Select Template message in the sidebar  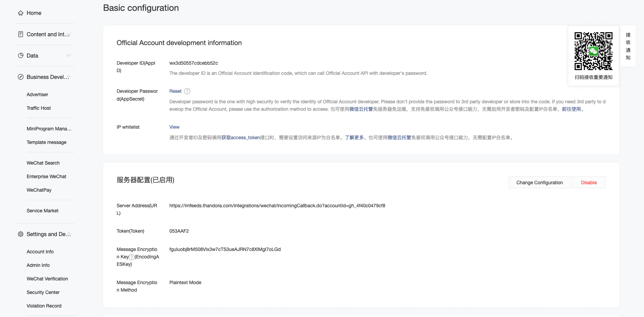[x=46, y=142]
